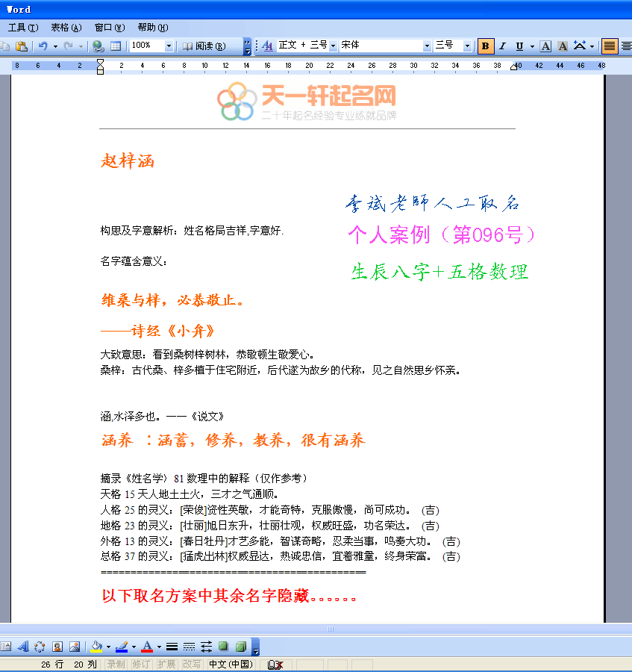The width and height of the screenshot is (632, 672).
Task: Click the pink text 个人案例（第096号）
Action: [442, 235]
